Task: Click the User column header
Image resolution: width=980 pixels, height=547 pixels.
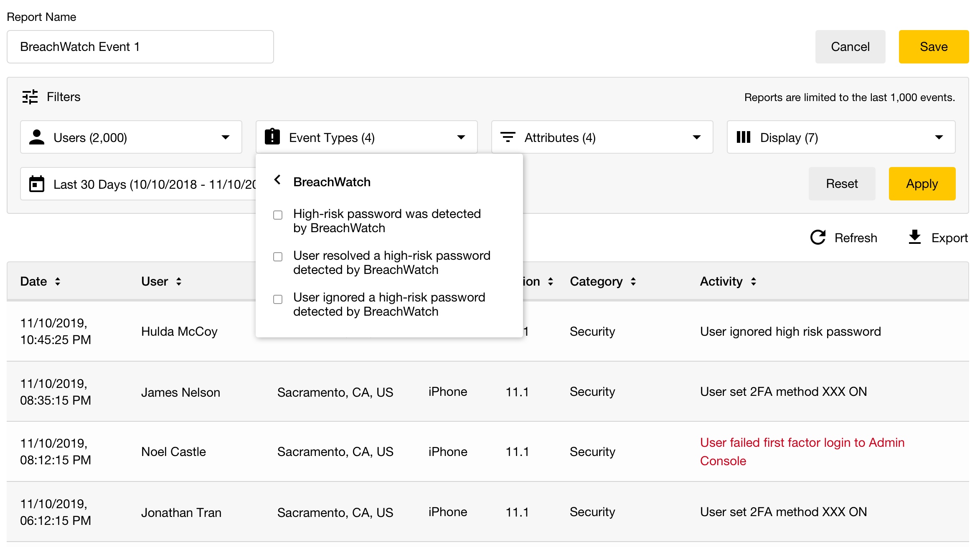Action: (155, 281)
